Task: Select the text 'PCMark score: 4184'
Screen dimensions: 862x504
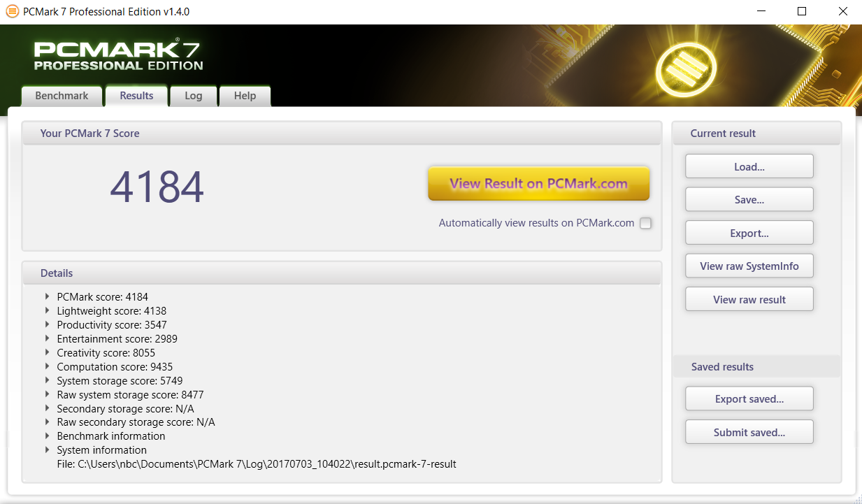Action: [103, 297]
